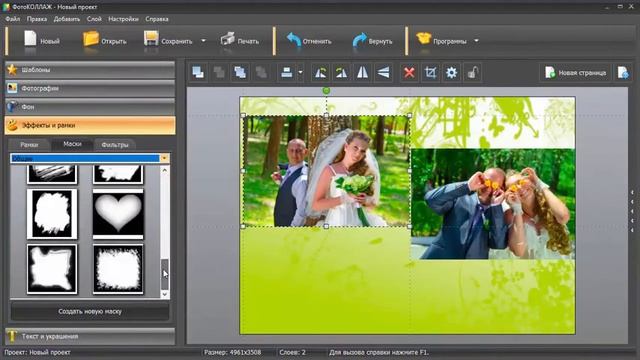Apply the rough blob mask left of heart
Image resolution: width=640 pixels, height=360 pixels.
[52, 214]
